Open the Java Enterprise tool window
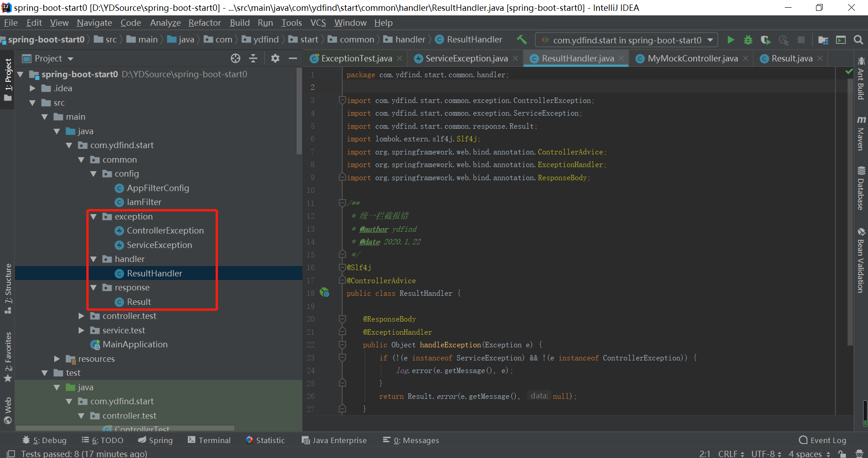Image resolution: width=868 pixels, height=458 pixels. point(334,440)
